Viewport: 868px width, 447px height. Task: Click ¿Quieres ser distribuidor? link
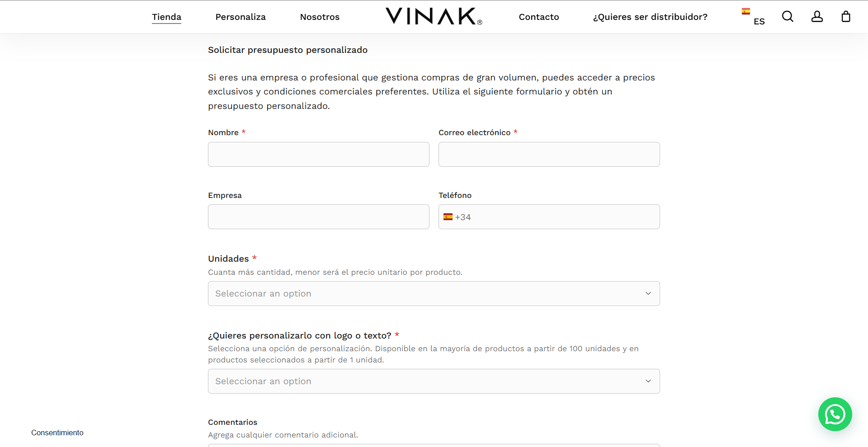650,17
